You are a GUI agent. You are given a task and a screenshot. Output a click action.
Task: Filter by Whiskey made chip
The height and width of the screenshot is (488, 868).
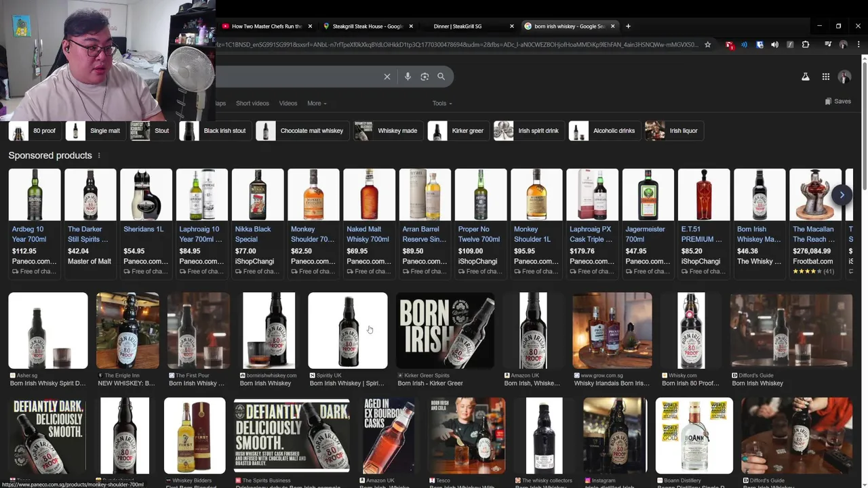click(x=388, y=131)
